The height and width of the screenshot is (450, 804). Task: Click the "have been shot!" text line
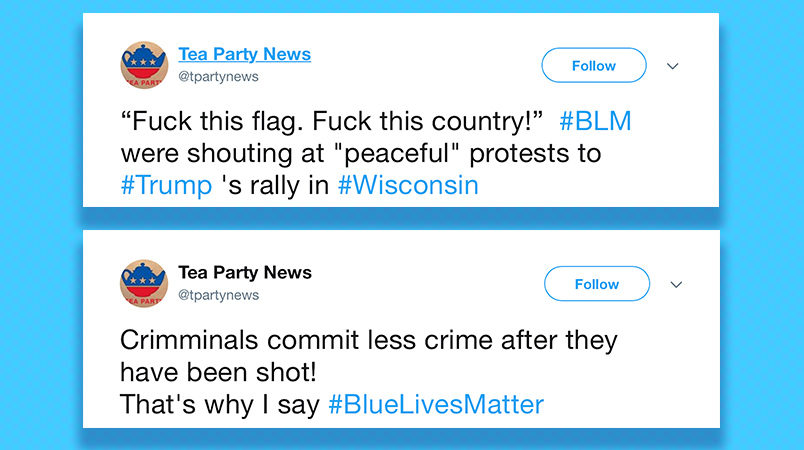click(x=218, y=372)
